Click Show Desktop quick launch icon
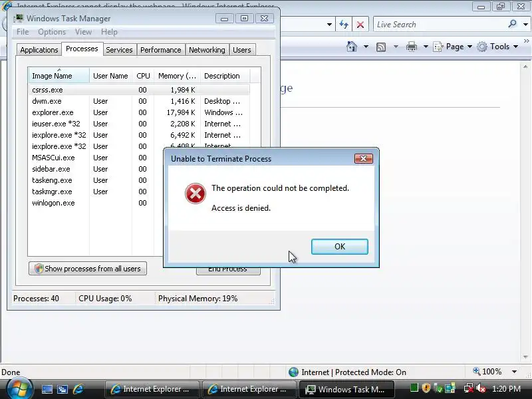The height and width of the screenshot is (399, 532). [x=47, y=389]
